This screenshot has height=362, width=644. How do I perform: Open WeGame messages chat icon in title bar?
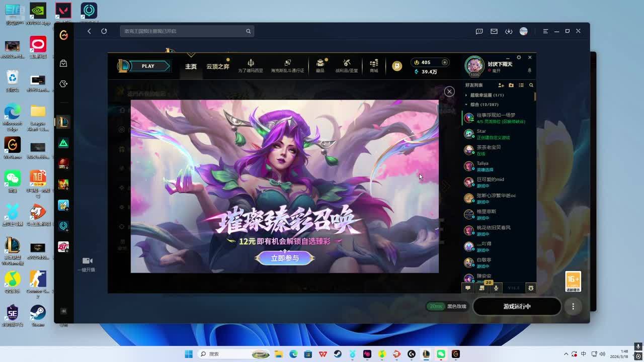479,31
